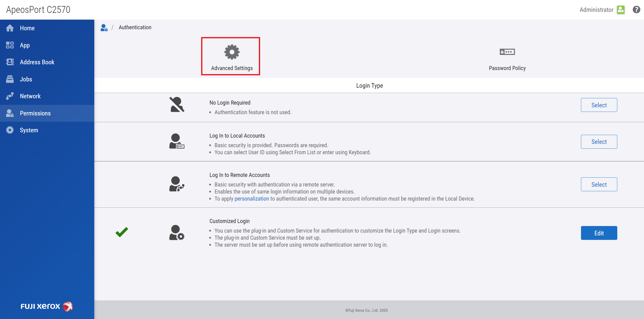Click the green checkmark beside Customized Login
Image resolution: width=644 pixels, height=319 pixels.
[x=122, y=232]
